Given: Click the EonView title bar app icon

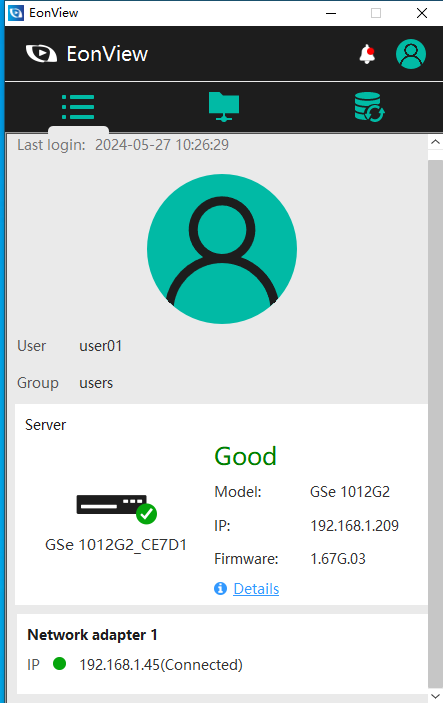Looking at the screenshot, I should click(x=16, y=13).
